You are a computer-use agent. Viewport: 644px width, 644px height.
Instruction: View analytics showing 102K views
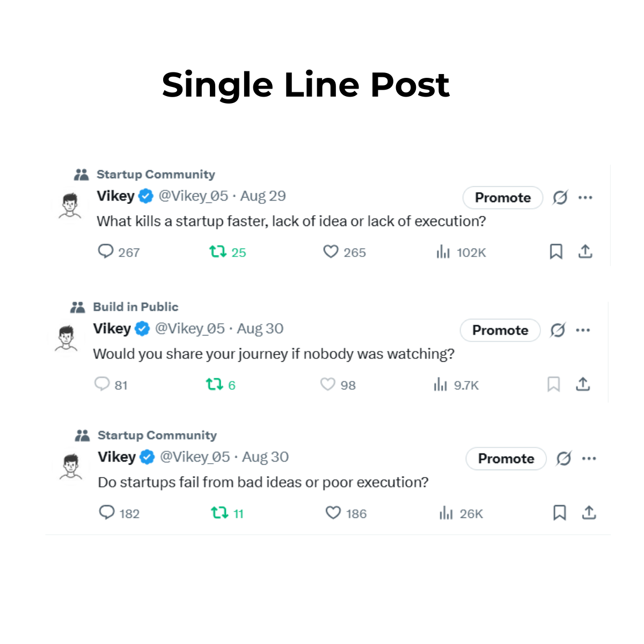443,252
